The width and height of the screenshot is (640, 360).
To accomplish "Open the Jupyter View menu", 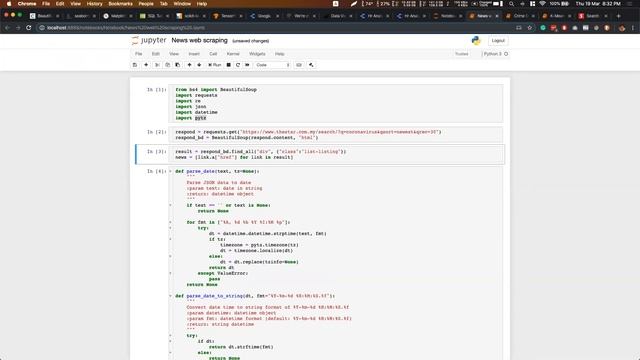I will (174, 54).
